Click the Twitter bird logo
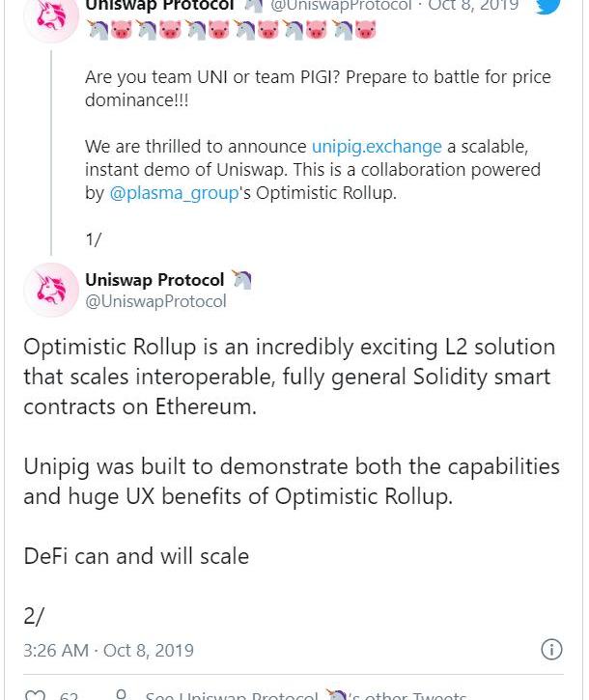 point(547,5)
